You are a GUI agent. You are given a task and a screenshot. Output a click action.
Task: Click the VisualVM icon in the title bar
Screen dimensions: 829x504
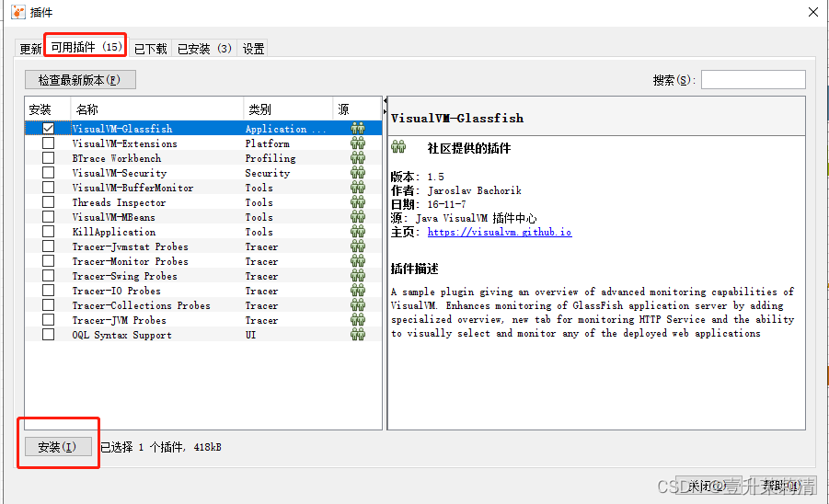tap(18, 12)
